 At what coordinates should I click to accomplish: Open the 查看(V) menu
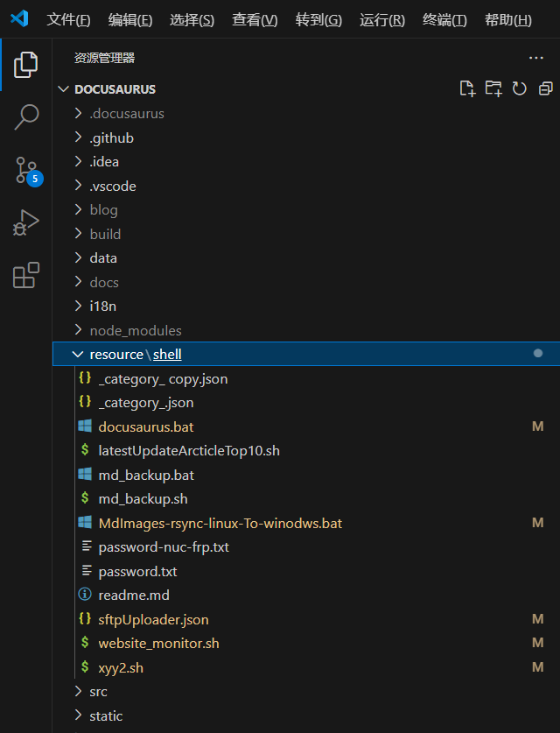point(255,19)
